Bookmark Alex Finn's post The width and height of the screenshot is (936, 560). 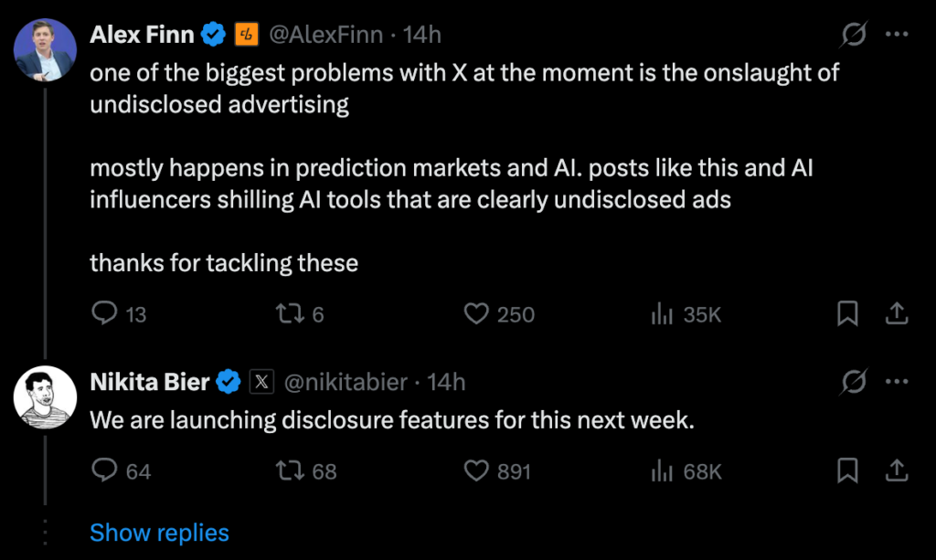(847, 314)
